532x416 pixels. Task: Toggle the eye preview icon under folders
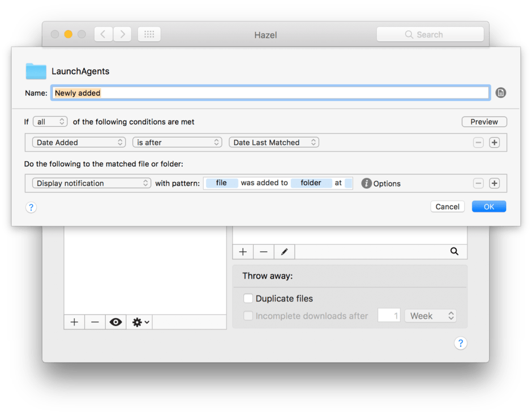tap(115, 322)
